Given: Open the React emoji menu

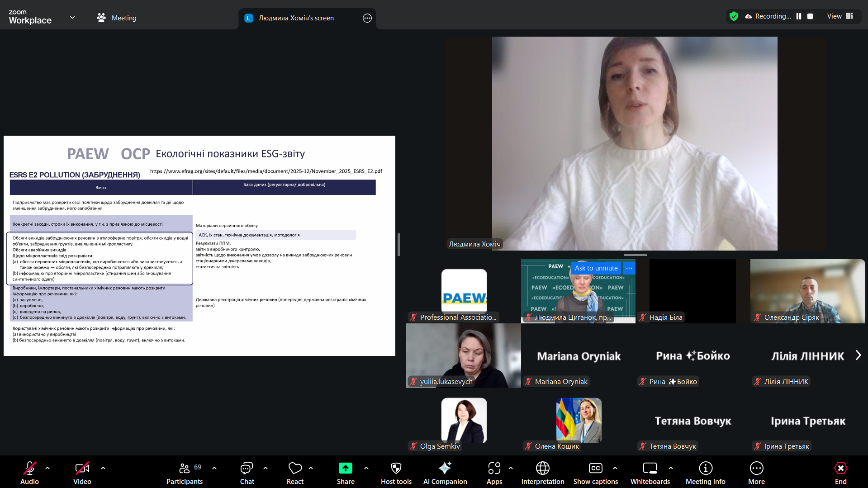Looking at the screenshot, I should [x=295, y=473].
